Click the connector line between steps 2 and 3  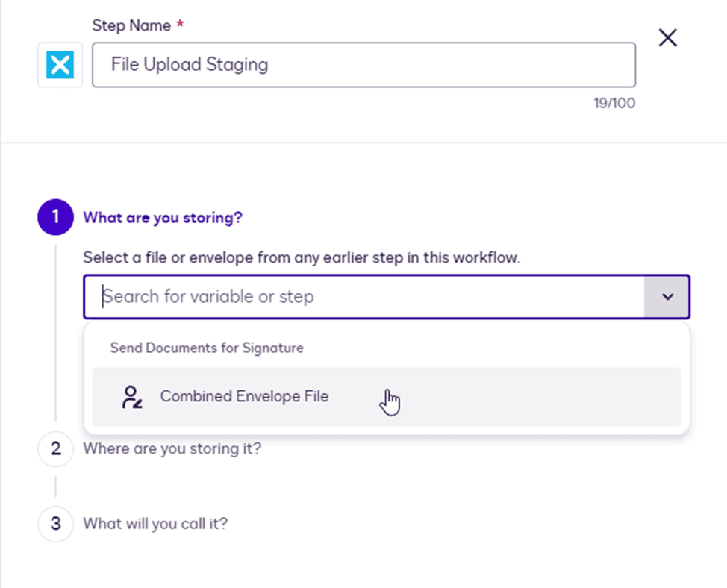pyautogui.click(x=55, y=487)
